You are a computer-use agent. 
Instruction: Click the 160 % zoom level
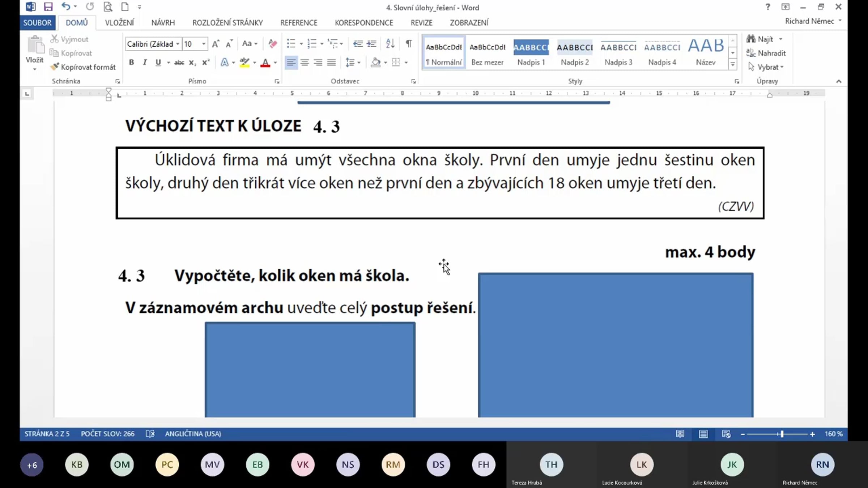[x=834, y=434]
